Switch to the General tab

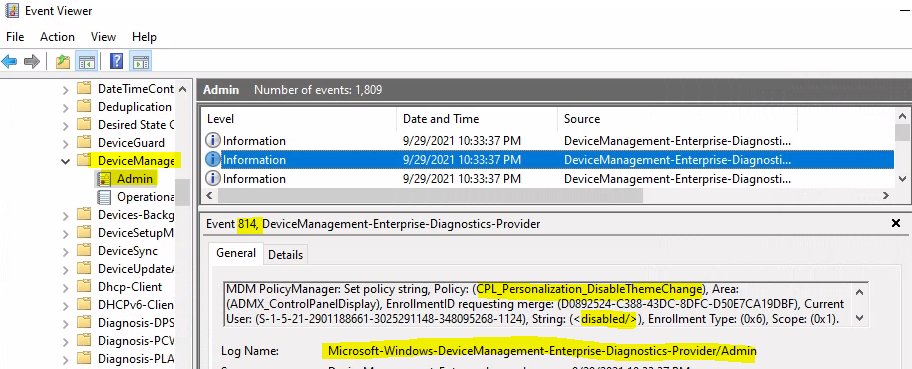236,253
